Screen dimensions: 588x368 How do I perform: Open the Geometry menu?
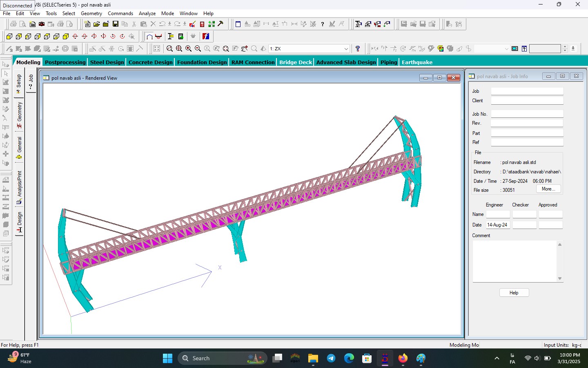(x=91, y=13)
